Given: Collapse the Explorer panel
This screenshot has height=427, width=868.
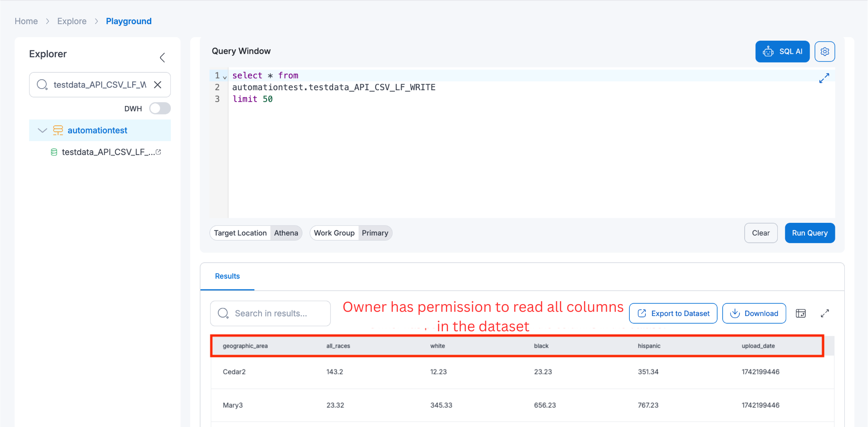Looking at the screenshot, I should pyautogui.click(x=162, y=57).
